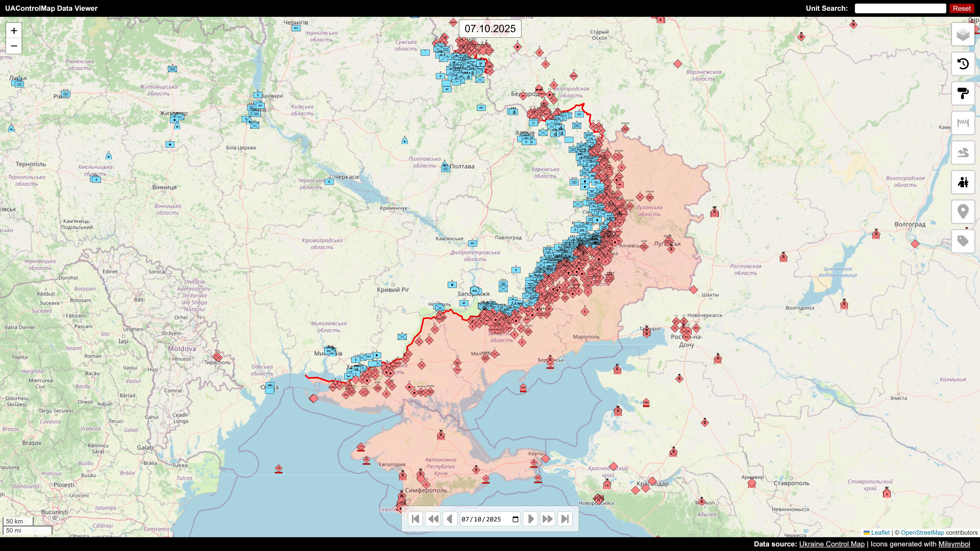Jump to the latest date
Screen dimensions: 980x551
click(x=565, y=519)
